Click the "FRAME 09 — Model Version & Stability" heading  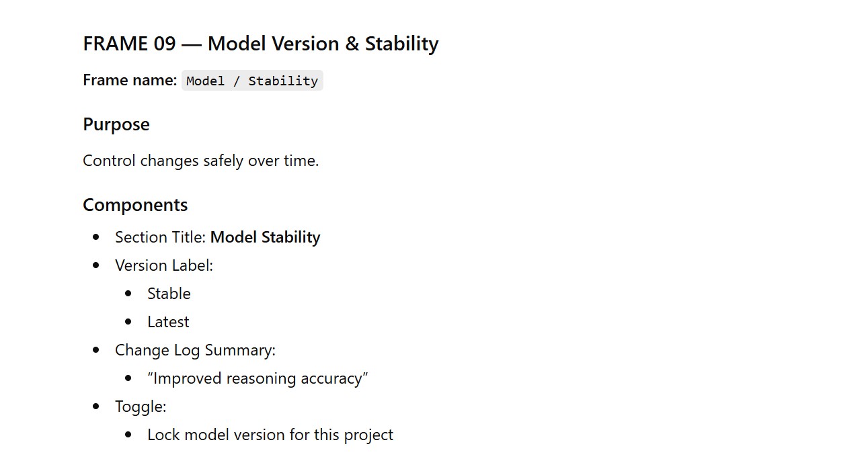point(260,44)
